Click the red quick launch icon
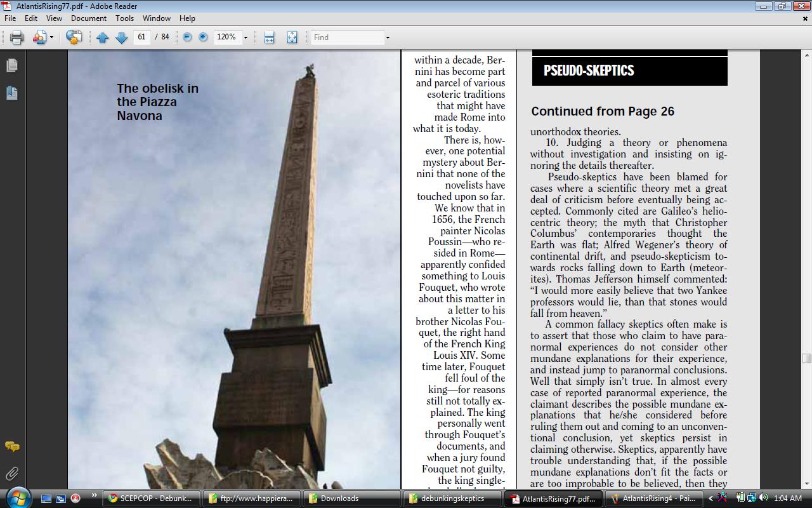 75,498
